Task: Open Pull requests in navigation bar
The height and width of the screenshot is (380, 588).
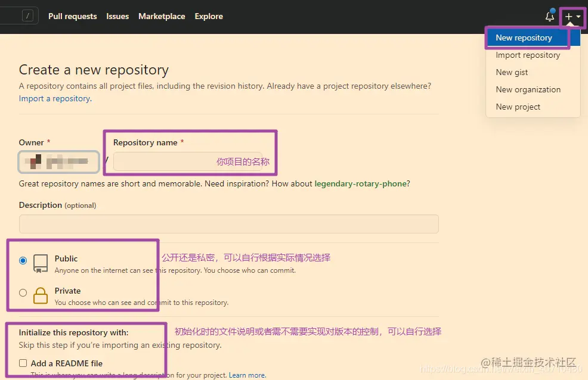Action: (x=72, y=16)
